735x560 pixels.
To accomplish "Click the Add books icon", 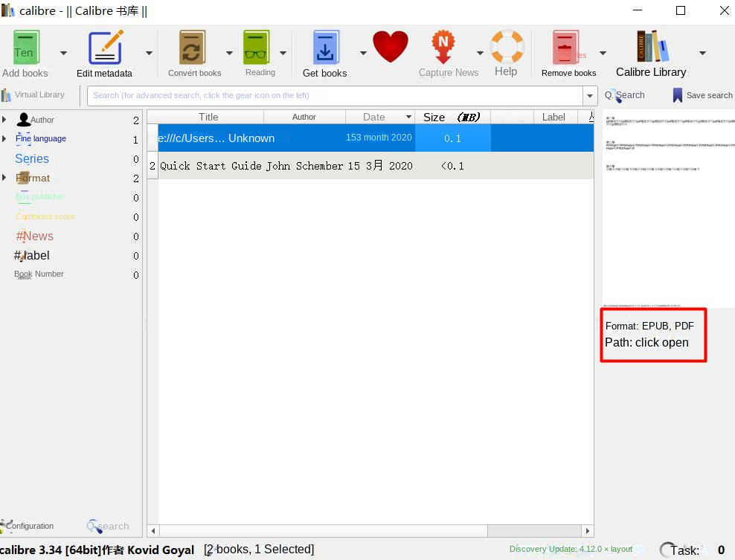I will tap(25, 46).
